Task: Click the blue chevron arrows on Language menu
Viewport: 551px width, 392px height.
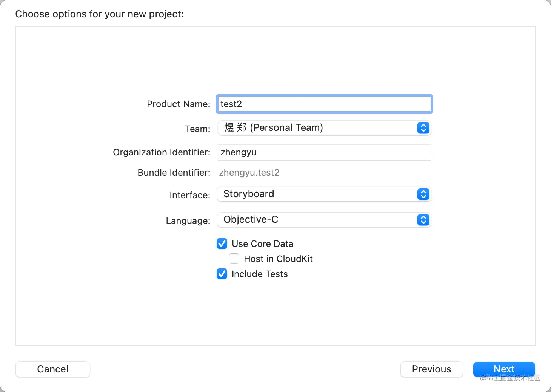Action: coord(423,220)
